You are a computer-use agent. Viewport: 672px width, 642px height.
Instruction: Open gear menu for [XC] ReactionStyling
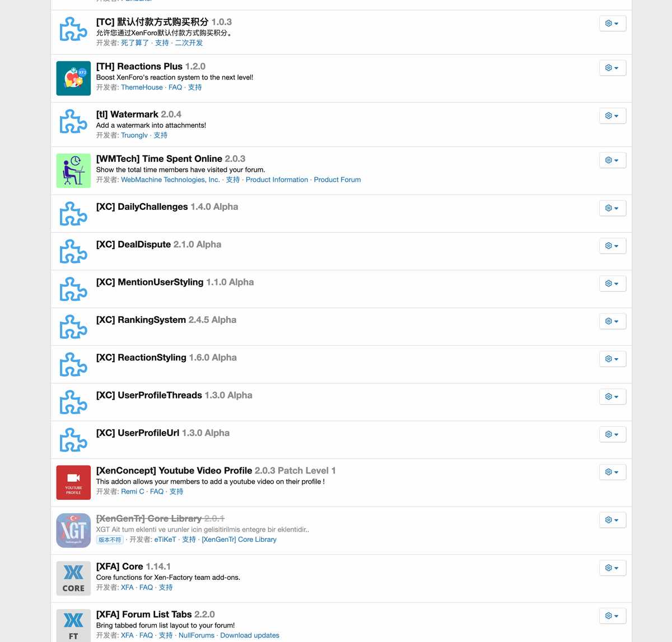point(612,359)
